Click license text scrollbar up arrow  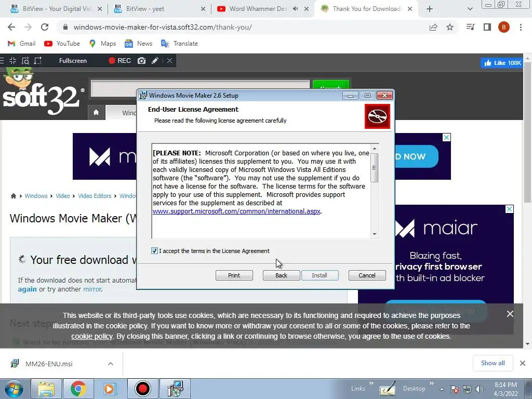[x=375, y=148]
